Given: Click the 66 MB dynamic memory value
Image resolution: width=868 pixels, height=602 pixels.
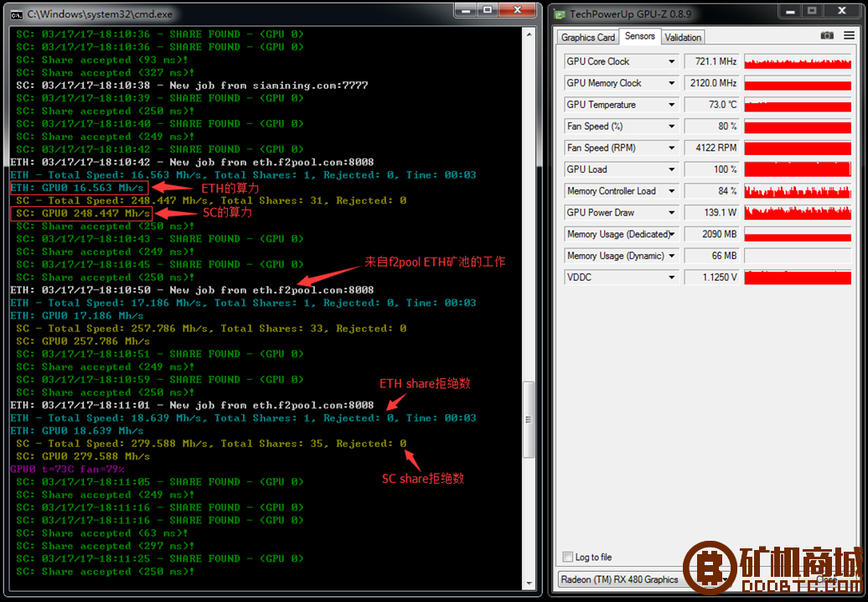Looking at the screenshot, I should [x=712, y=256].
